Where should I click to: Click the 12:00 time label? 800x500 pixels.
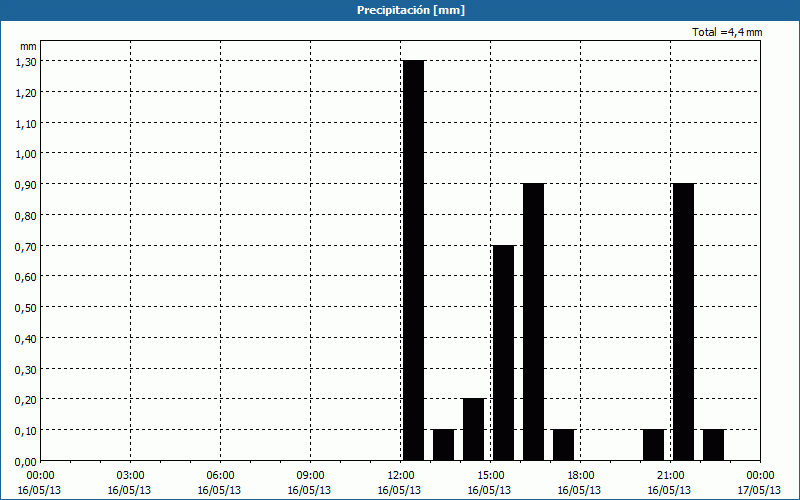coord(401,476)
